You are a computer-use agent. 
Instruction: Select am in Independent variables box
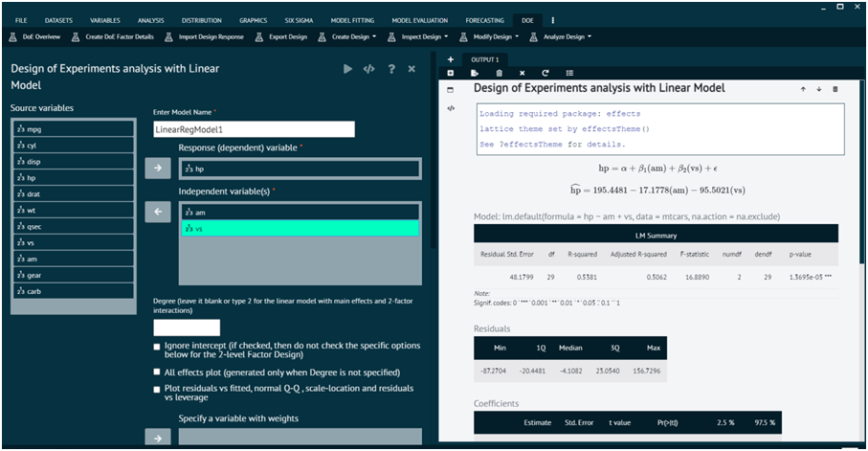(x=300, y=213)
